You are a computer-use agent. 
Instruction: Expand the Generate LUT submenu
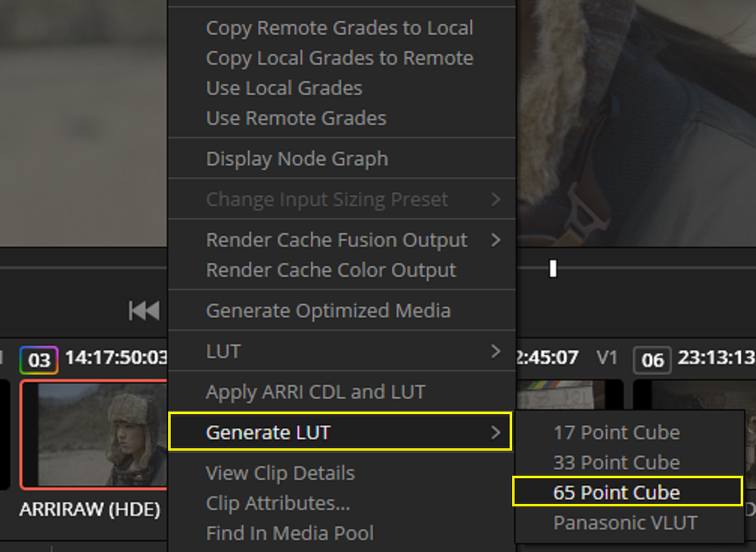point(340,432)
